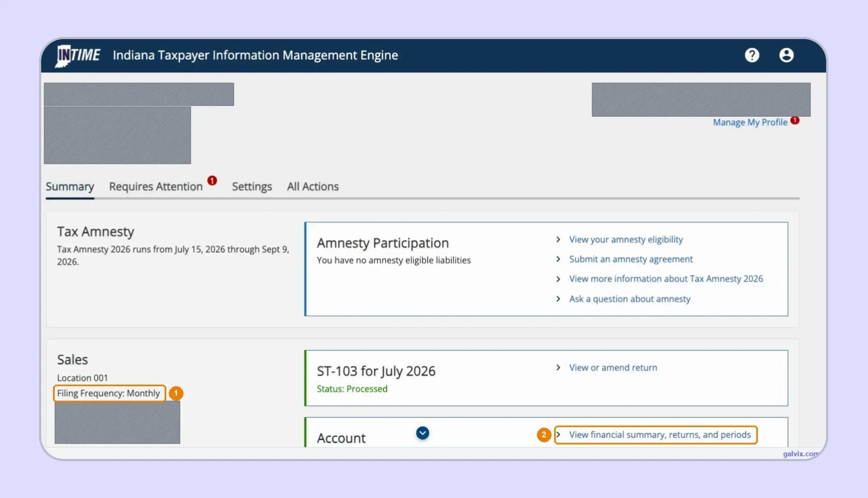868x498 pixels.
Task: Click the orange step 2 marker
Action: click(x=544, y=435)
